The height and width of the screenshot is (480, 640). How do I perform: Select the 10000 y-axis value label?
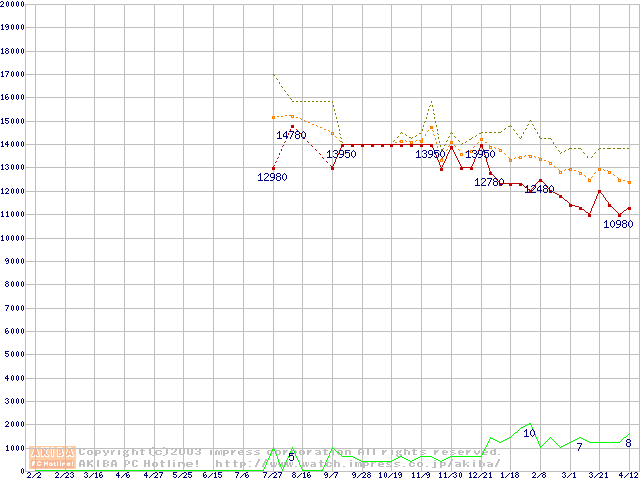coord(13,238)
